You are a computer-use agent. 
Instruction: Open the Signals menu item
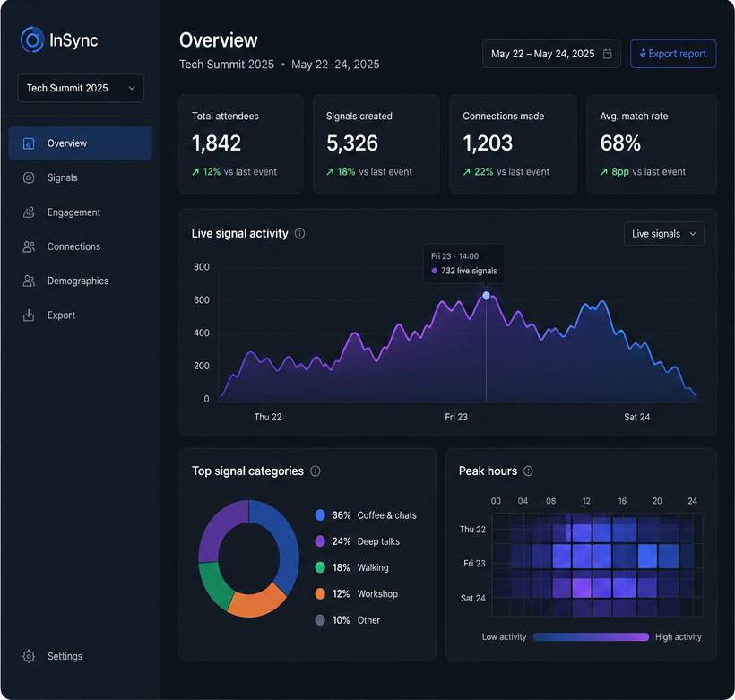click(80, 177)
